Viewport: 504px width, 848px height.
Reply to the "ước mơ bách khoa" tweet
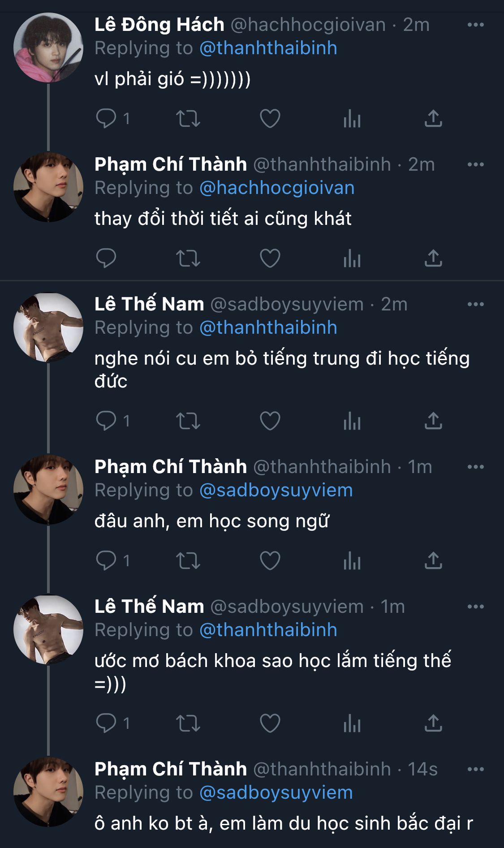[106, 723]
